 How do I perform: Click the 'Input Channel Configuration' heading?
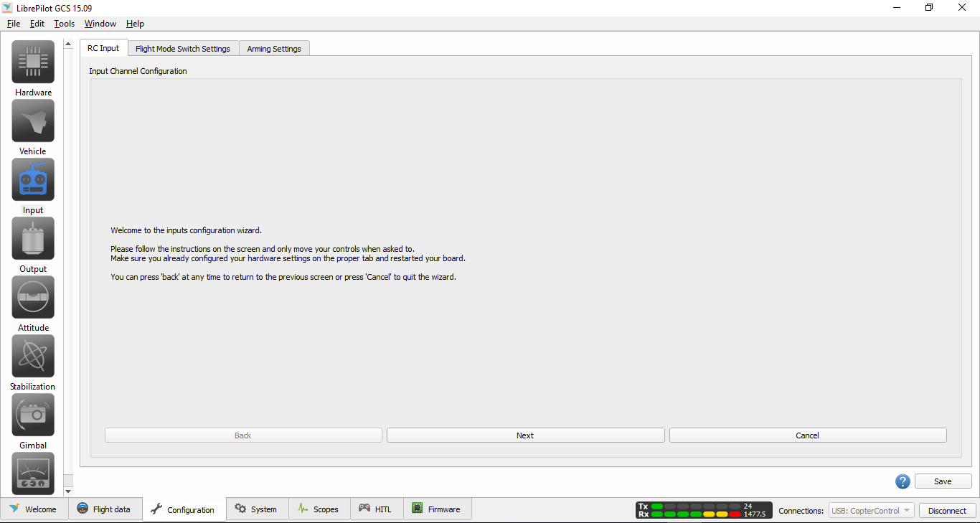(138, 71)
